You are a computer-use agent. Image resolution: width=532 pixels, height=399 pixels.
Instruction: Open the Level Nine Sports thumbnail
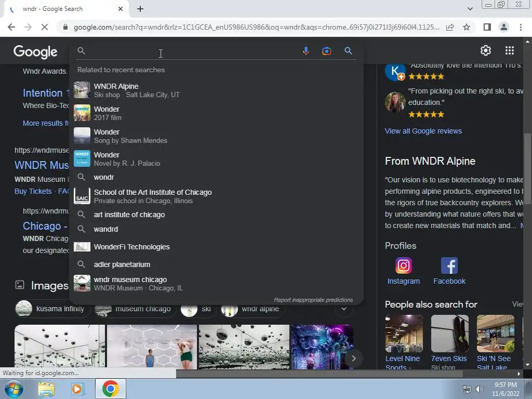pos(404,334)
